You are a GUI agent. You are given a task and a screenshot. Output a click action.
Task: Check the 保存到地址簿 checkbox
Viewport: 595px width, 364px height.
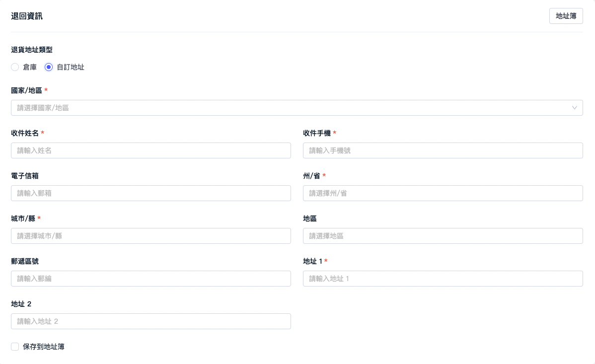[15, 347]
